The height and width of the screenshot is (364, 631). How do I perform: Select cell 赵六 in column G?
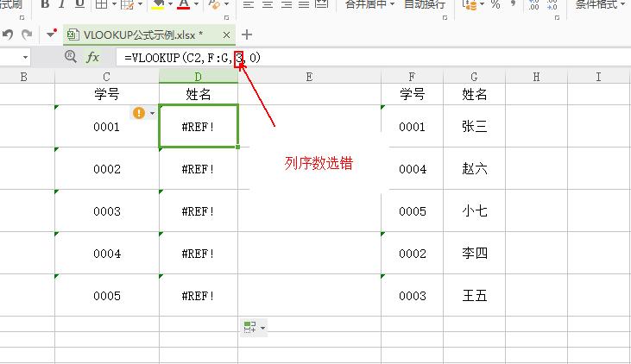(474, 168)
